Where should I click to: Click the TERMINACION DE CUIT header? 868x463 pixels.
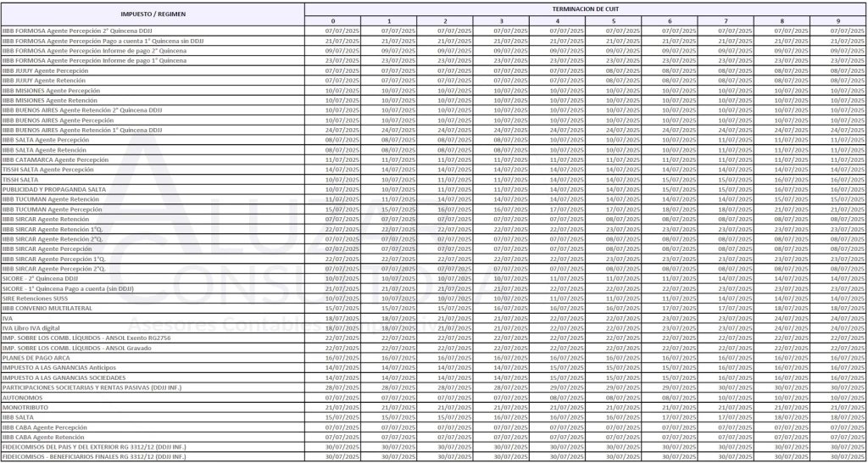(585, 8)
